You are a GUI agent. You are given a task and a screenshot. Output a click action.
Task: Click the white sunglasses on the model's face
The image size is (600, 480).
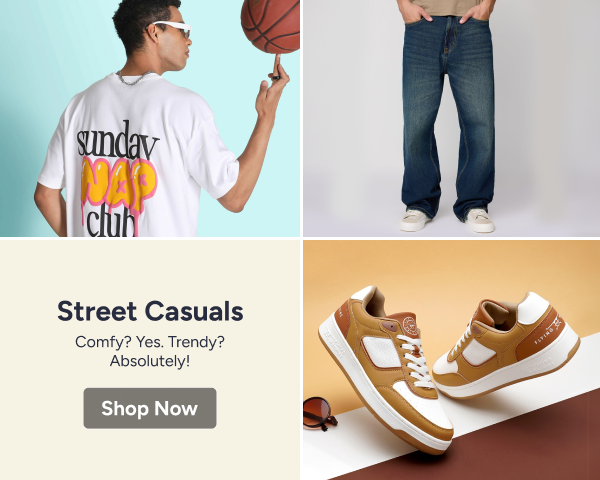[x=171, y=29]
